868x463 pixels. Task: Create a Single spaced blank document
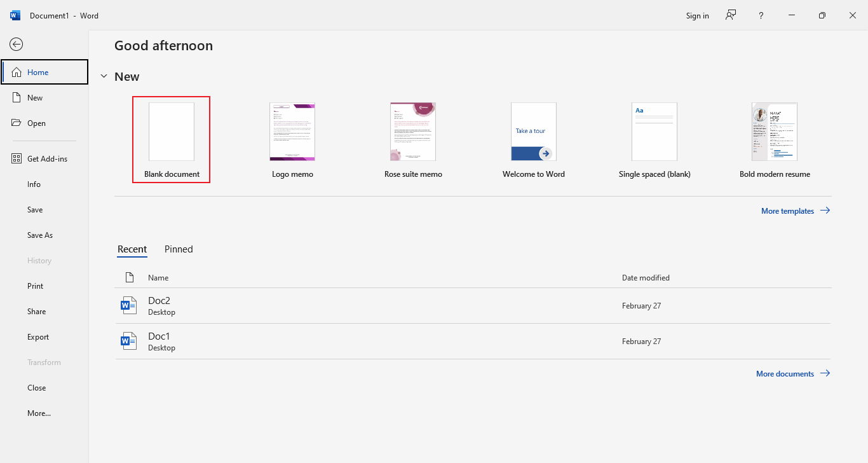654,139
